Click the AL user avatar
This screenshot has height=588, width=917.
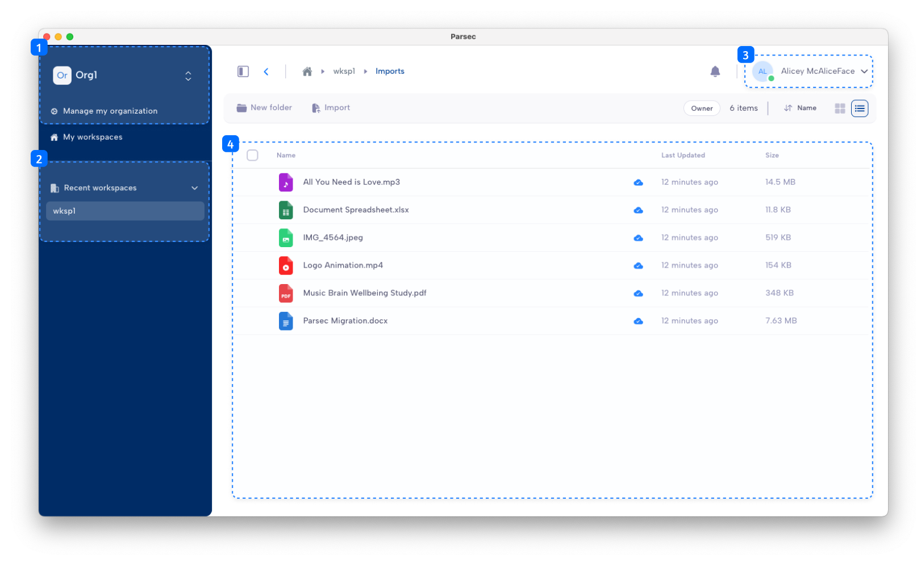[763, 72]
